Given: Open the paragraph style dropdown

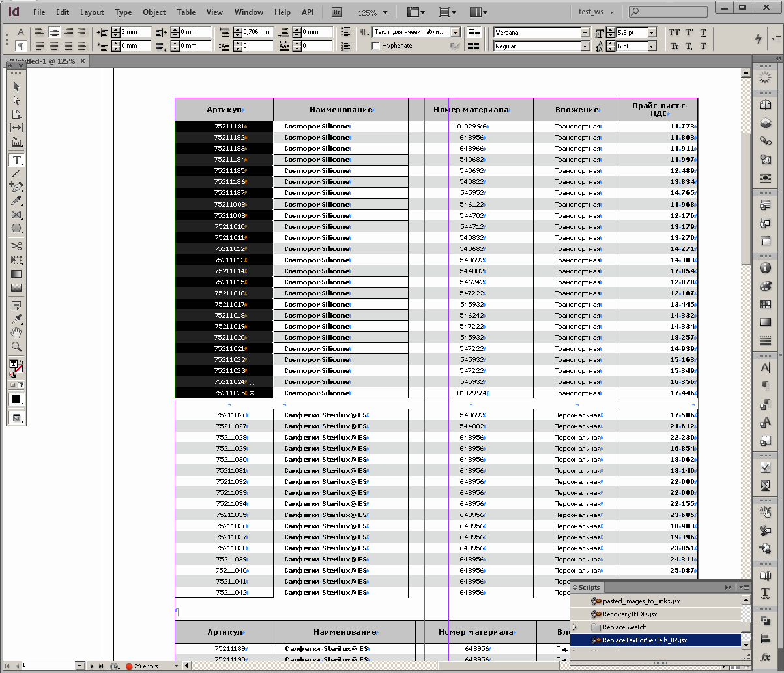Looking at the screenshot, I should [x=456, y=32].
